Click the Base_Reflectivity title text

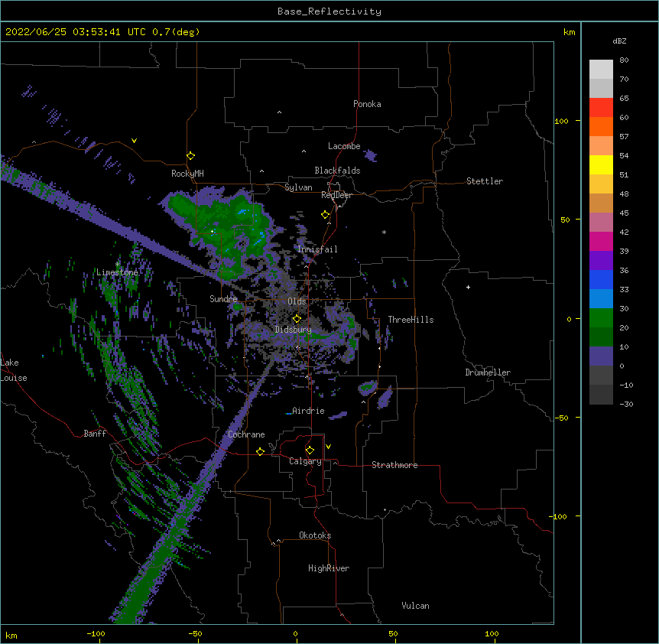point(329,11)
